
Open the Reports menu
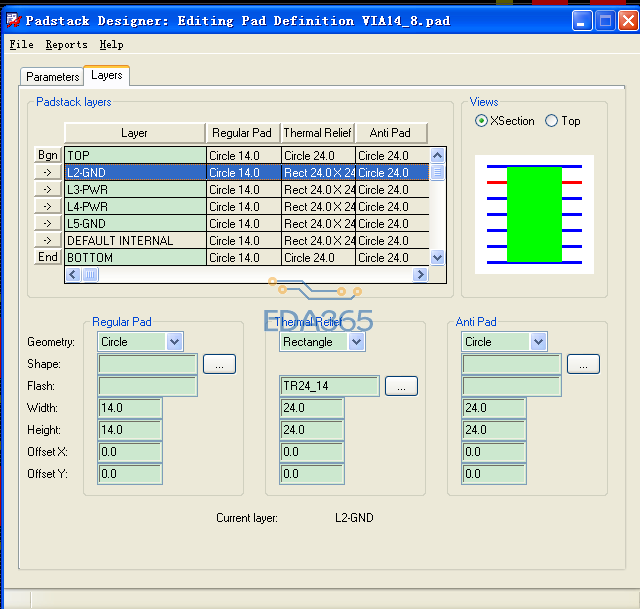pos(66,45)
